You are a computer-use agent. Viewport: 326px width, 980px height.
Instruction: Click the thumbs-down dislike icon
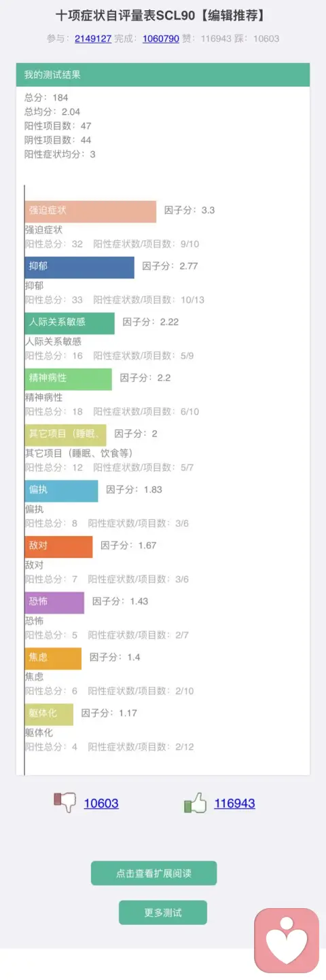pos(65,803)
